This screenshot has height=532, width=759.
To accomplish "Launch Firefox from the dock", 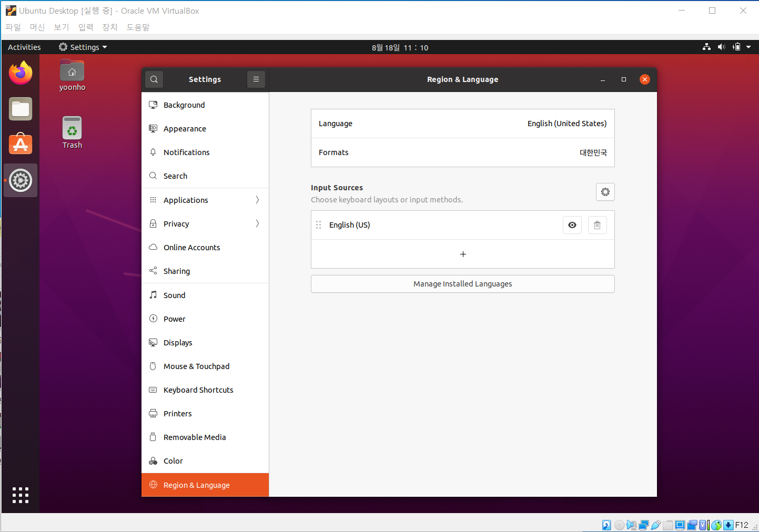I will point(21,73).
